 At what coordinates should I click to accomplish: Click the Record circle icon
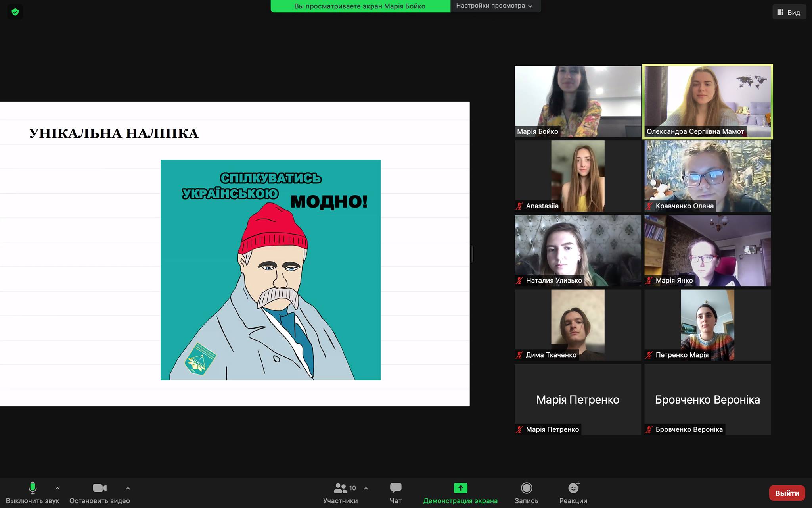(526, 488)
